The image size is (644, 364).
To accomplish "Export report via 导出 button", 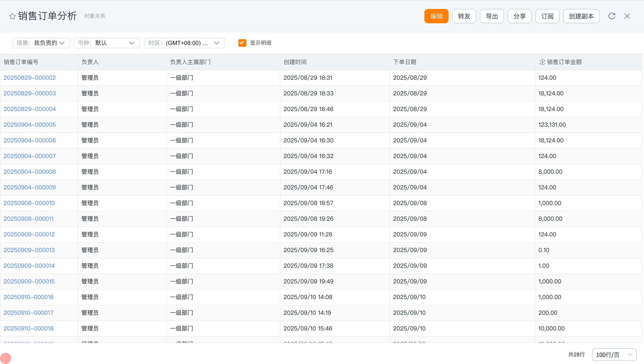I will click(x=491, y=16).
